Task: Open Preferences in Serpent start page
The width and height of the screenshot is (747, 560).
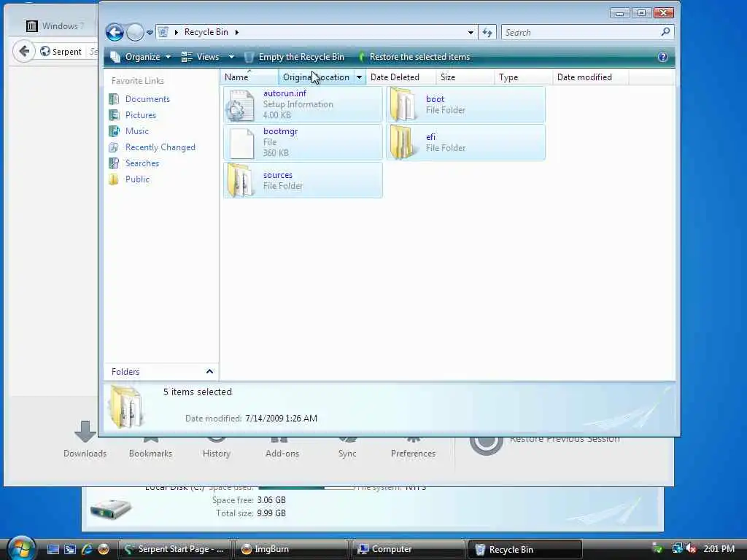Action: 413,448
